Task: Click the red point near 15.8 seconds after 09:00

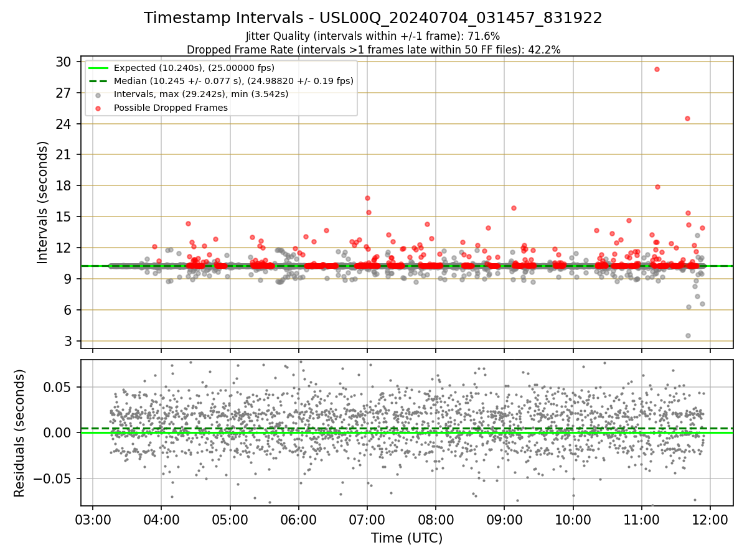Action: coord(514,208)
